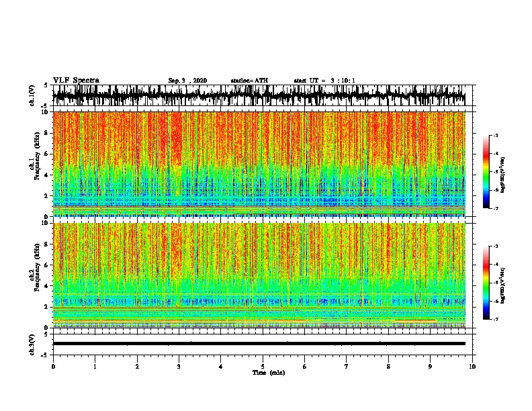Click time axis tick label '9'
Viewport: 532px width, 411px height.
tap(430, 367)
